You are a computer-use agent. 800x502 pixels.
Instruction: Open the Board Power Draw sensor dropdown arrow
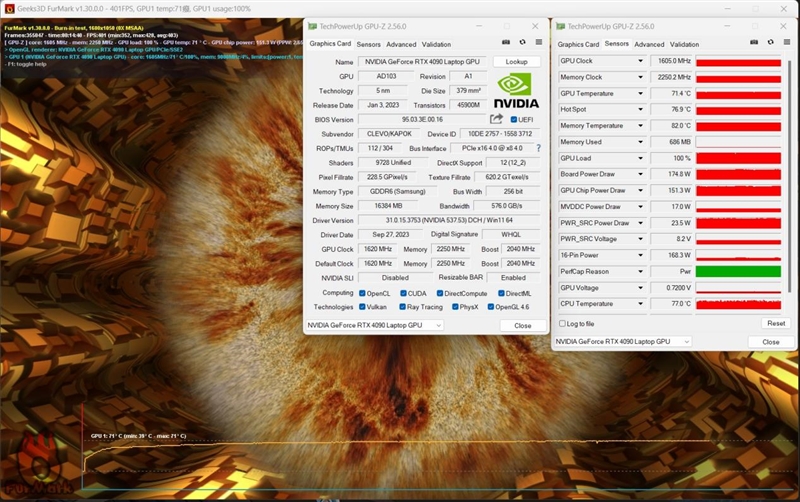pos(640,174)
